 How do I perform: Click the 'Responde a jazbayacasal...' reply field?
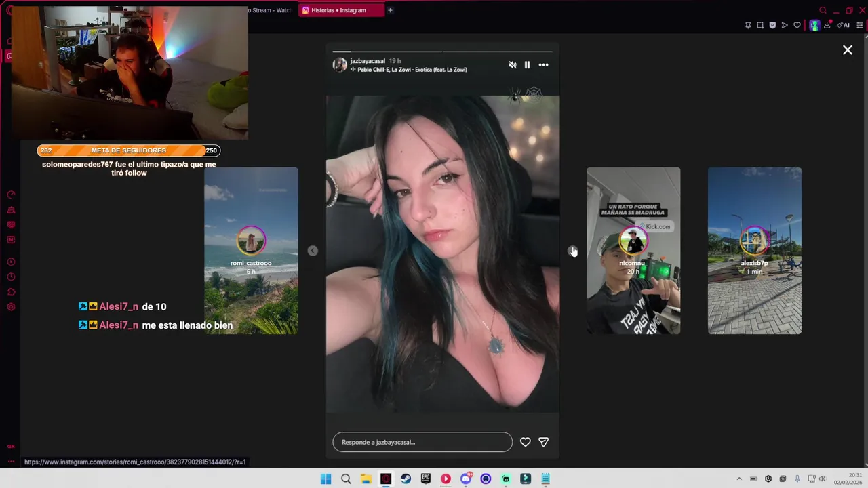[422, 442]
